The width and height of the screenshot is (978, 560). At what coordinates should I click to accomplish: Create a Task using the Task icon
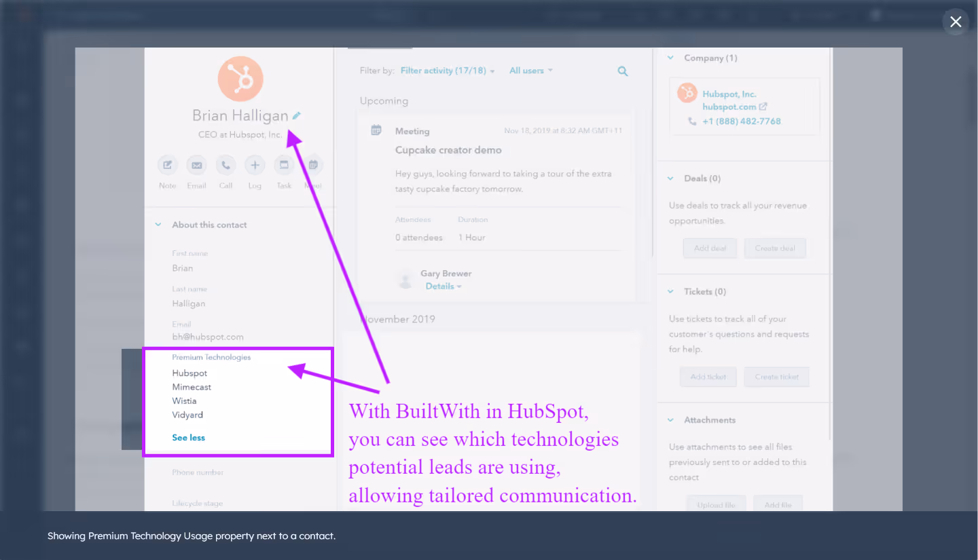(x=284, y=165)
